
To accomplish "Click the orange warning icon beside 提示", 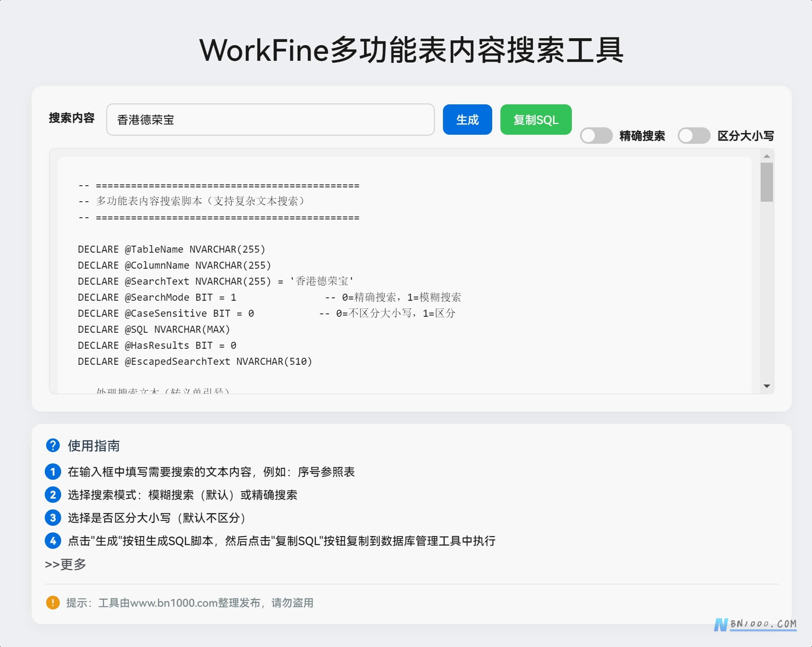I will click(53, 603).
